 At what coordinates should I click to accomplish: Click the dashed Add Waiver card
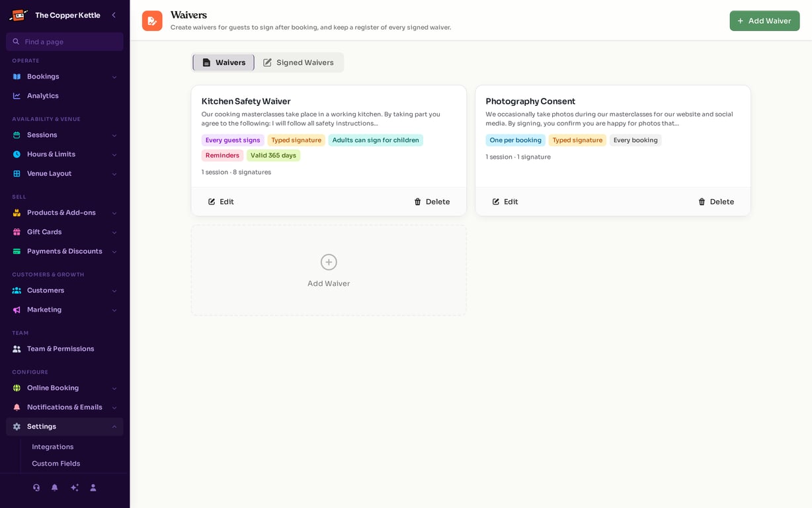click(329, 271)
